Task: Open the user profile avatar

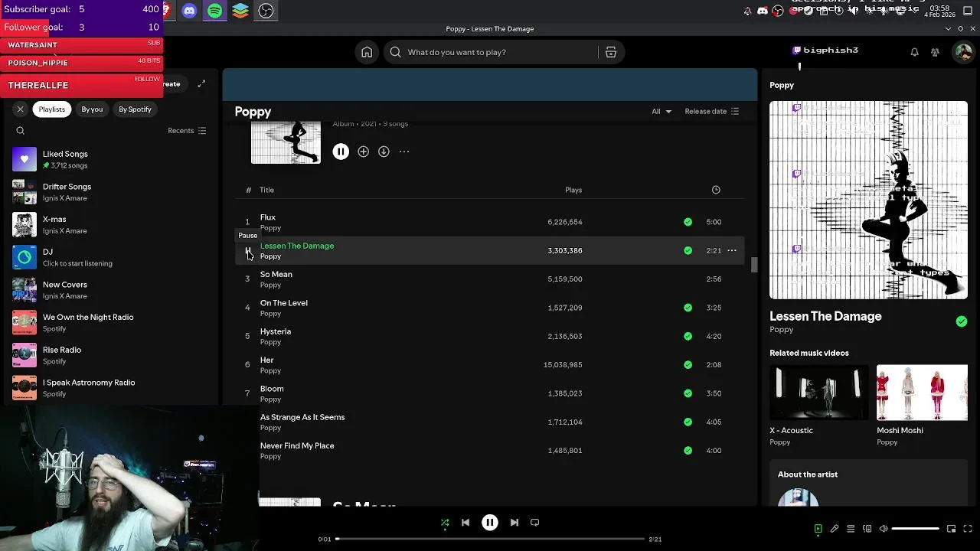Action: (962, 52)
